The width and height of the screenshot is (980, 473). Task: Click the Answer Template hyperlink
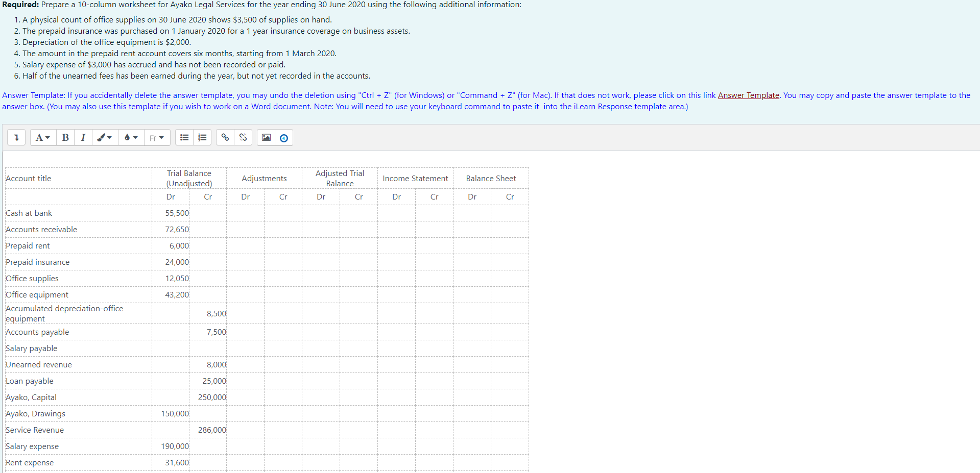click(x=748, y=95)
